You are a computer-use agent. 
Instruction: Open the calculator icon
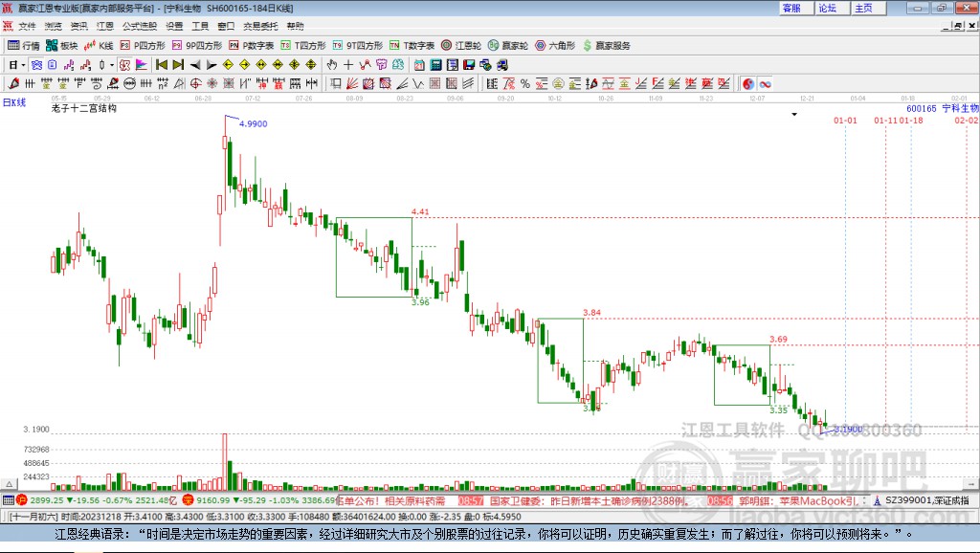point(435,65)
